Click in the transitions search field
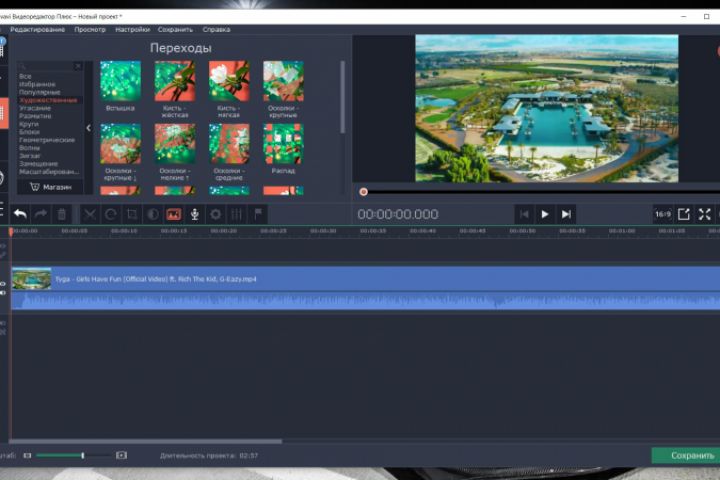This screenshot has height=480, width=720. [46, 66]
